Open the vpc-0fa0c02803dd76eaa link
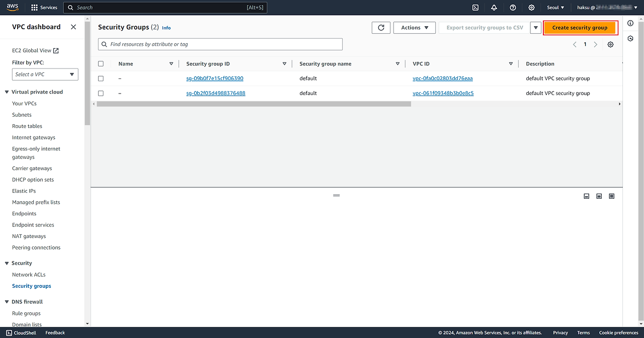This screenshot has width=644, height=338. tap(442, 78)
